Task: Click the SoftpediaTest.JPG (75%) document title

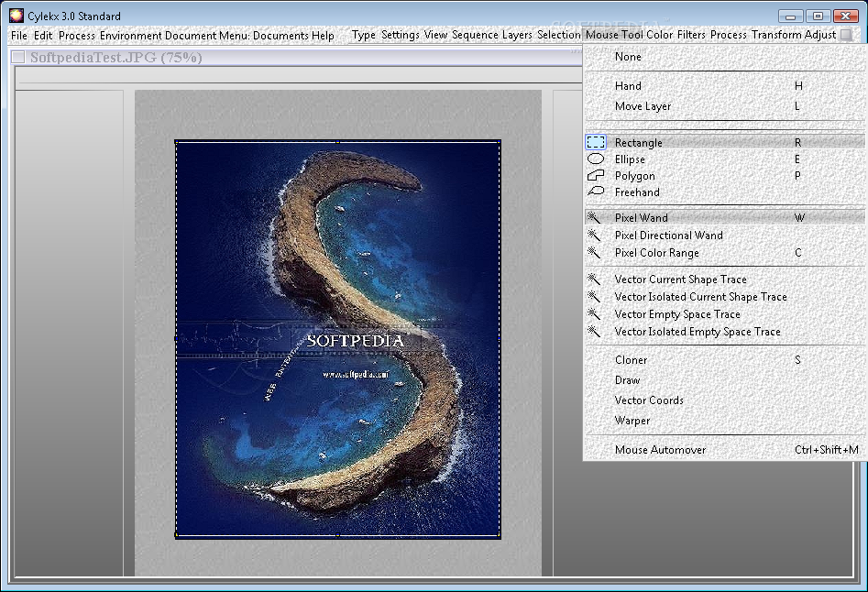Action: 115,57
